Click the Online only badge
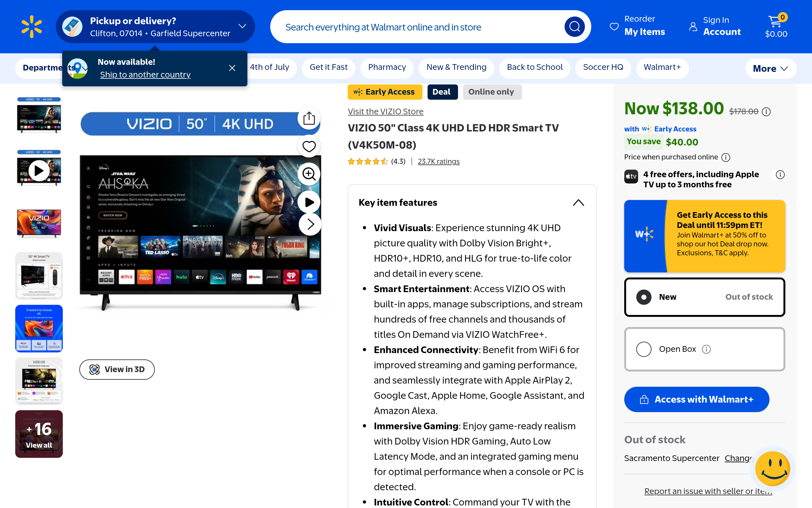The image size is (812, 508). 492,92
